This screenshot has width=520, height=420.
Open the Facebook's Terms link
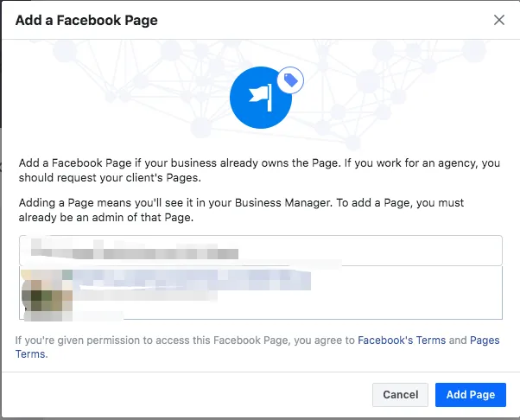[x=402, y=340]
